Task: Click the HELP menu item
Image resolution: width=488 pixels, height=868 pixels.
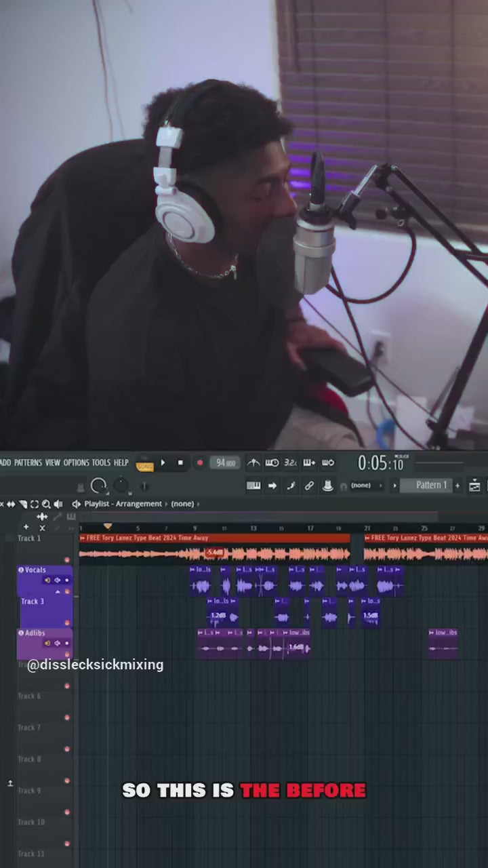Action: [121, 463]
